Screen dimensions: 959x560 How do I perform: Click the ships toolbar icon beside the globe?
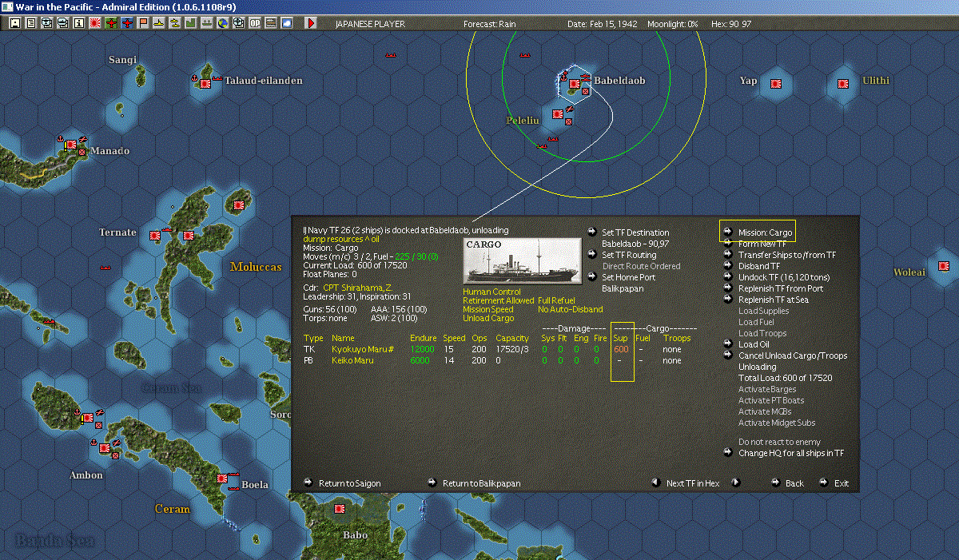207,24
